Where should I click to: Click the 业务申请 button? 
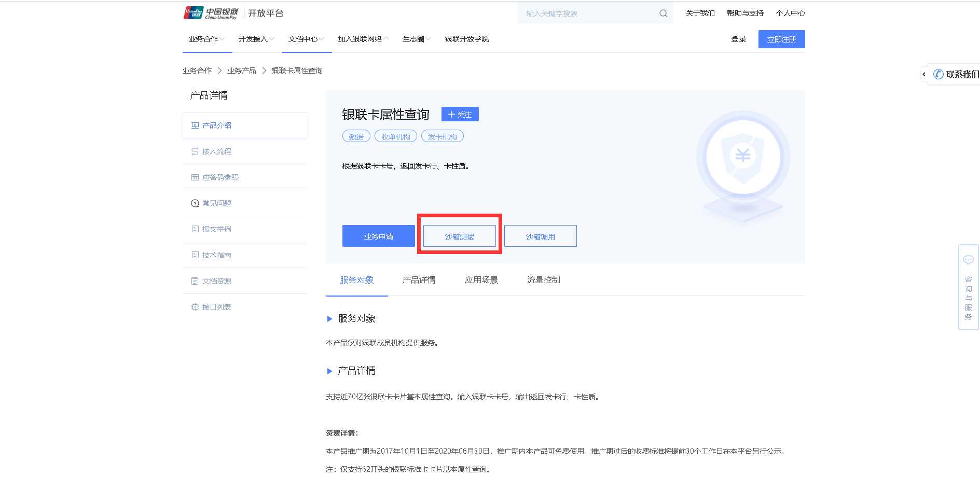pyautogui.click(x=379, y=236)
